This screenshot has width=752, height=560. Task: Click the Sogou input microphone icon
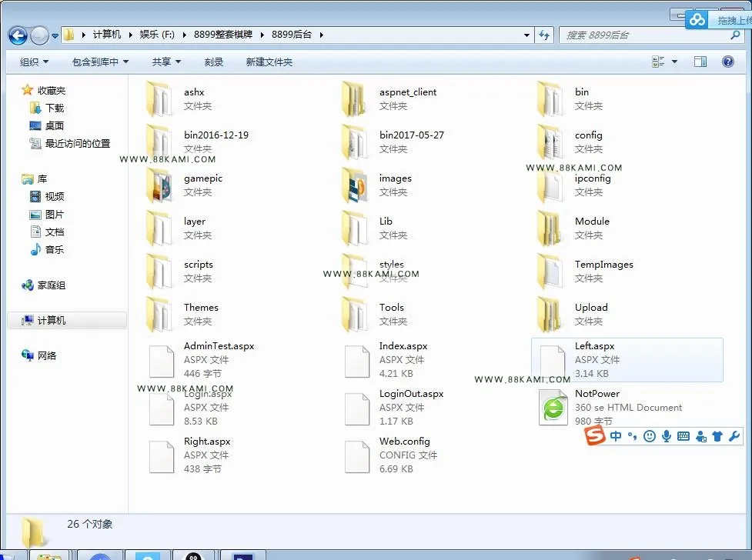(x=666, y=436)
